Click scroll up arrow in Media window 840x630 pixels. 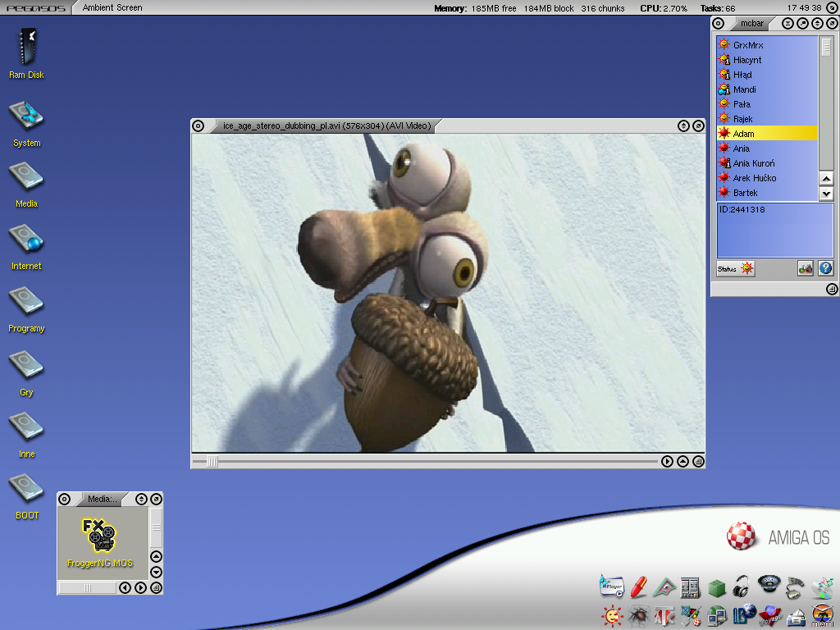pyautogui.click(x=156, y=557)
